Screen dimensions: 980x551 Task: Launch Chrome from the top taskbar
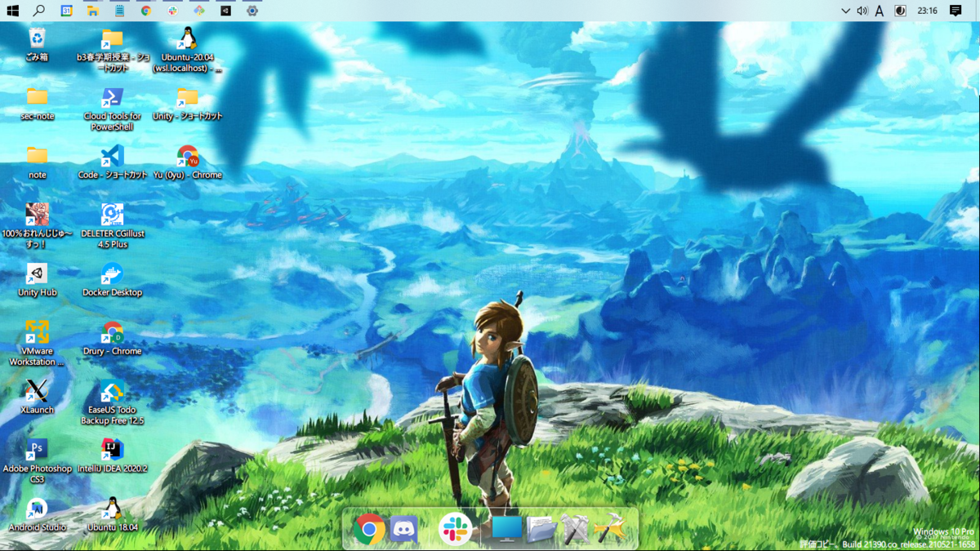[145, 11]
